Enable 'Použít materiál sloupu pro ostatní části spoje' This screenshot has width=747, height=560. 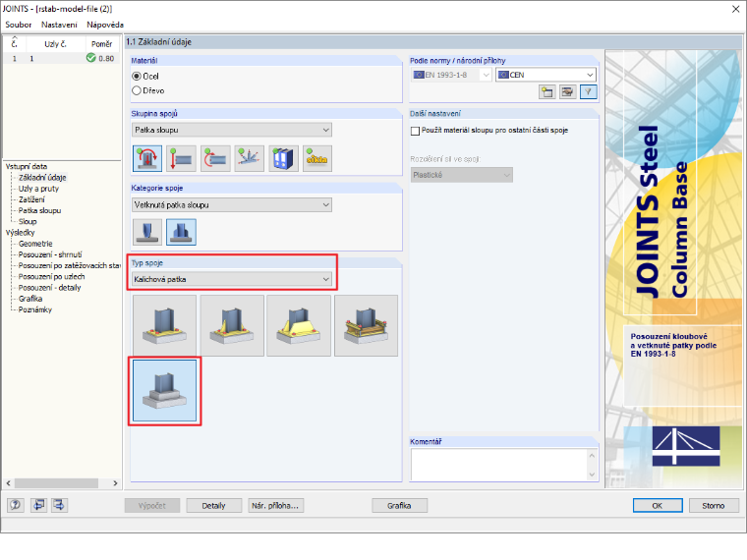[x=415, y=131]
